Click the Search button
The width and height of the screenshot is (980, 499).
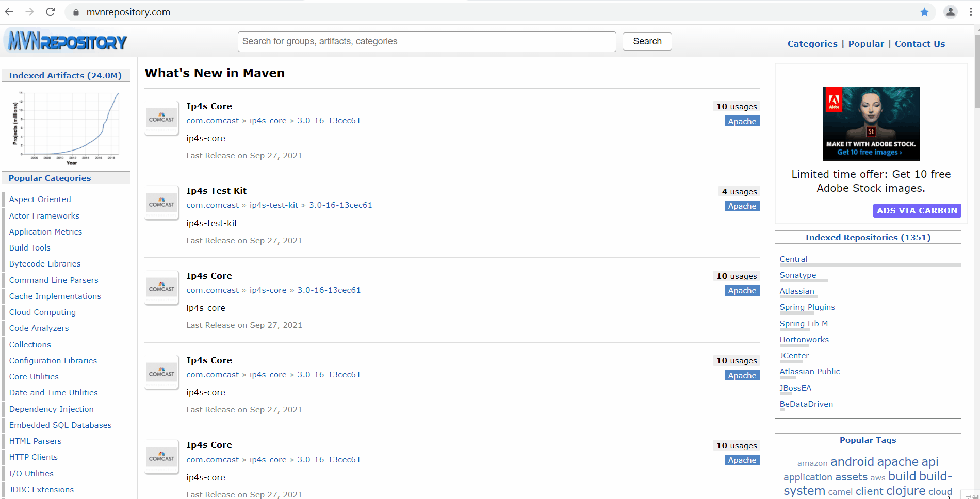click(647, 41)
